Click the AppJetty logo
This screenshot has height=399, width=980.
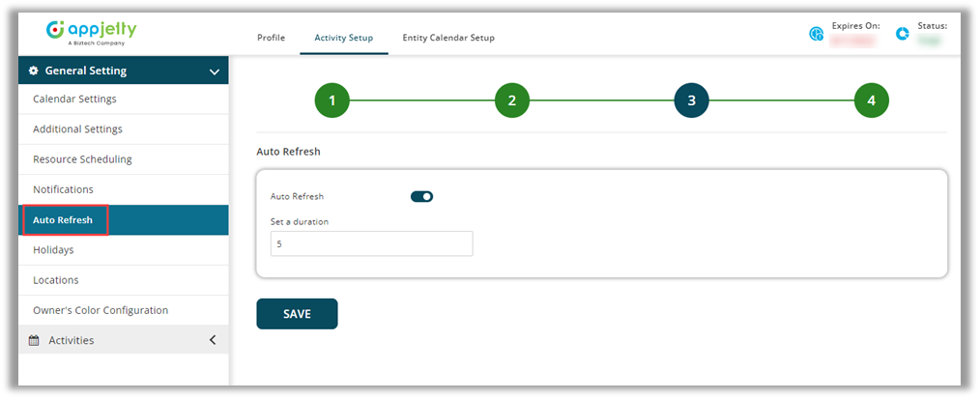coord(91,32)
